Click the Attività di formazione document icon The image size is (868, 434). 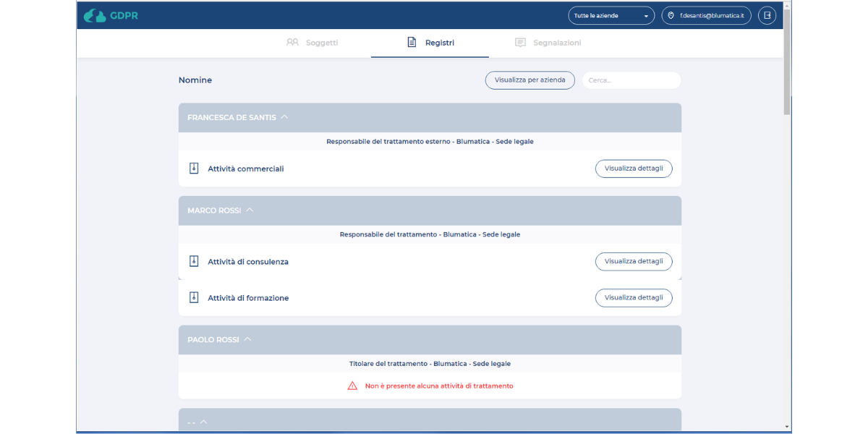coord(194,297)
